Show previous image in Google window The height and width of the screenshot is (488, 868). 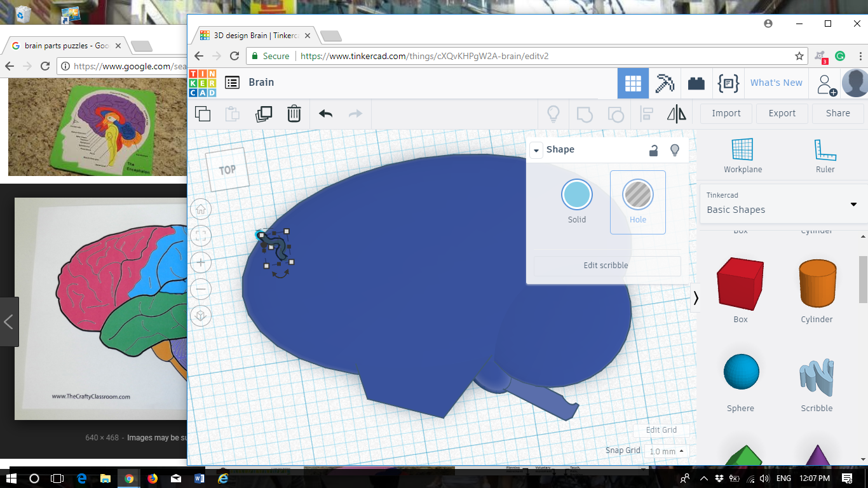click(x=9, y=322)
